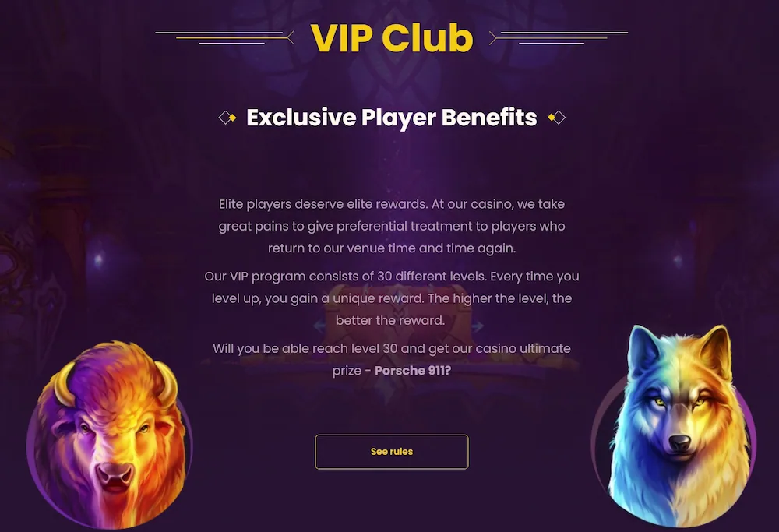Click line ornament left of VIP Club
Viewport: 779px width, 532px height.
tap(225, 37)
